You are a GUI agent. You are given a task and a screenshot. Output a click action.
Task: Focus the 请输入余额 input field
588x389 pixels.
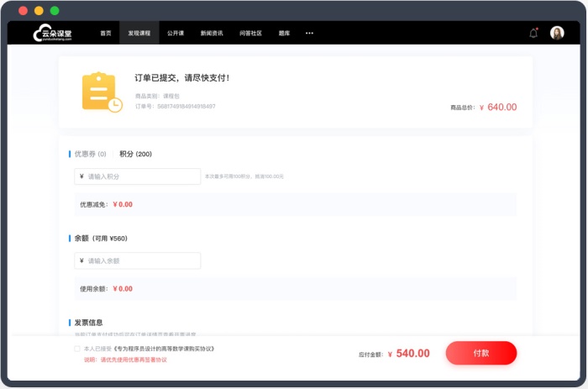click(137, 260)
